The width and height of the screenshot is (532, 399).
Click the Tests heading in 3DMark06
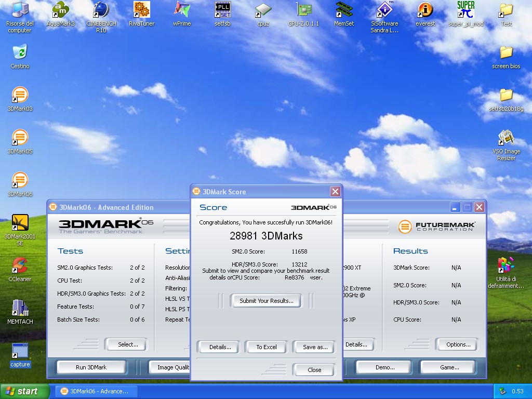[x=70, y=251]
